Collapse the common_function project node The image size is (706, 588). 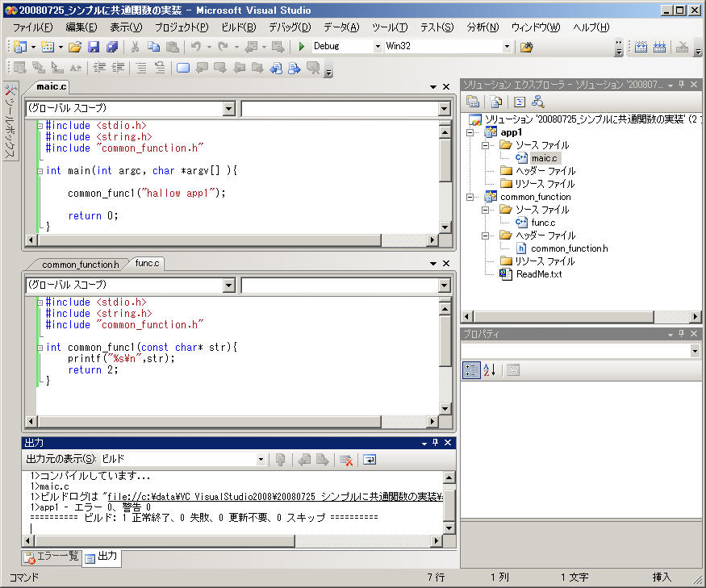[470, 197]
